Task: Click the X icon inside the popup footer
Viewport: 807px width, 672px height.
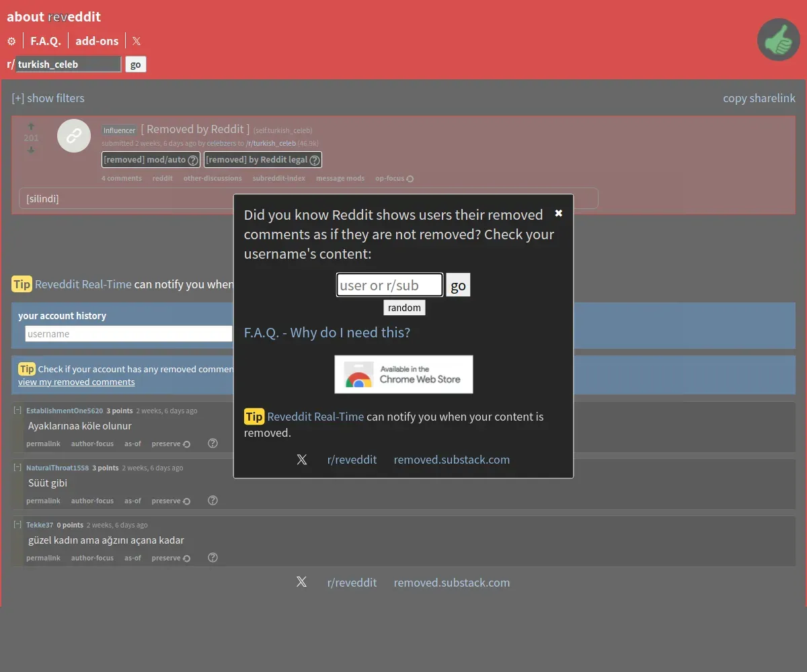Action: tap(302, 460)
